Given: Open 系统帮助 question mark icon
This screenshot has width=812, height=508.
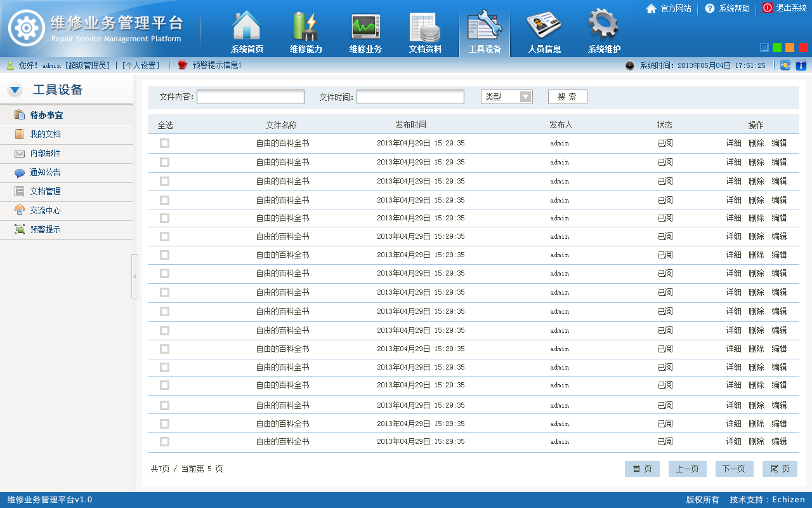Looking at the screenshot, I should pyautogui.click(x=710, y=8).
